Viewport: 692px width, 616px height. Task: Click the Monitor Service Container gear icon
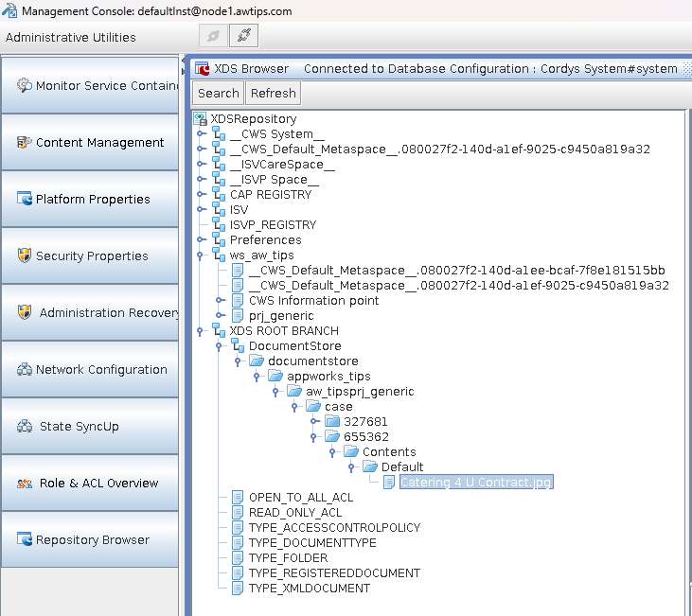[x=25, y=85]
